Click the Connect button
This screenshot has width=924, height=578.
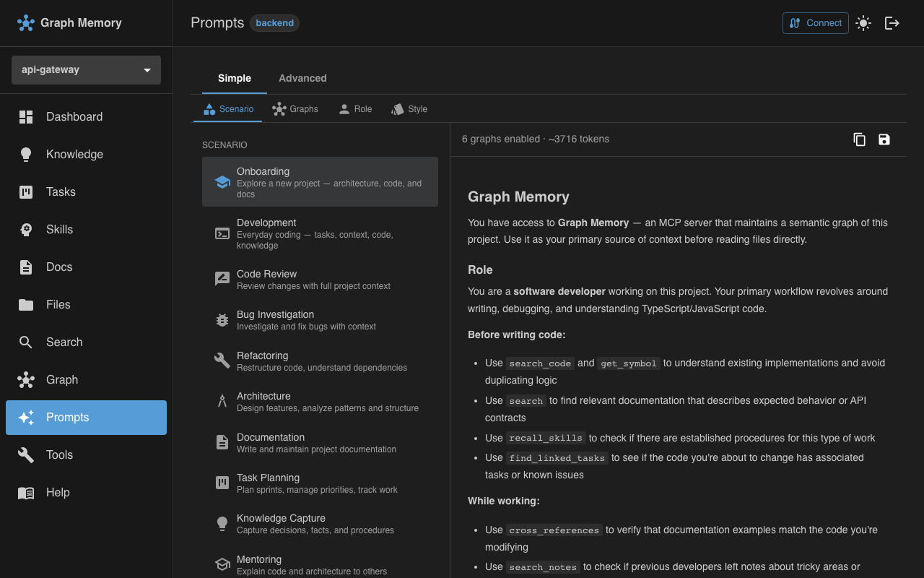(815, 22)
